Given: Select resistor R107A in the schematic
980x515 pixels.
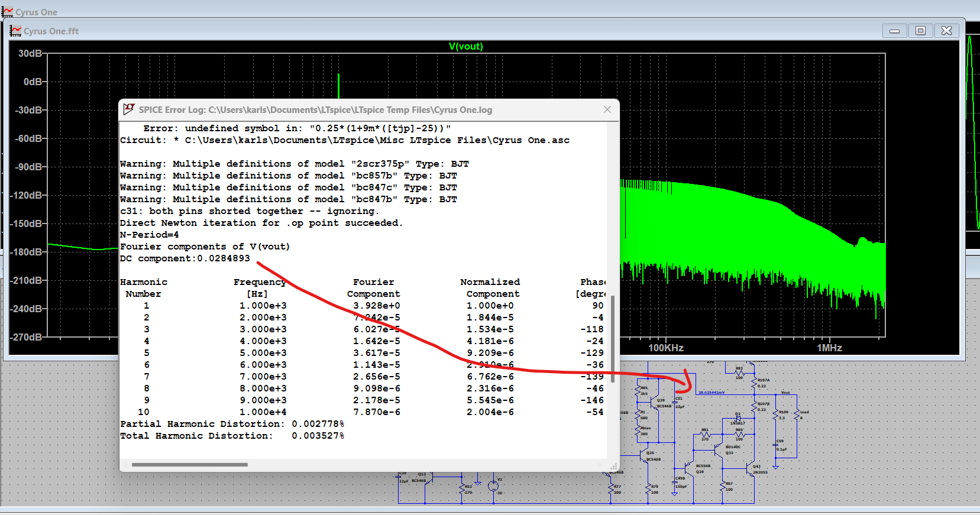Looking at the screenshot, I should [x=754, y=383].
